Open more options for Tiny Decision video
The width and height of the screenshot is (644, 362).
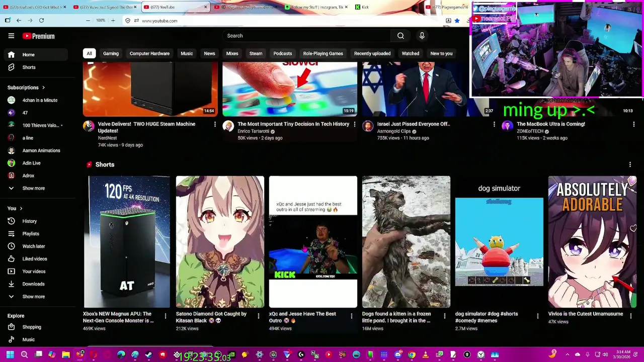(354, 124)
